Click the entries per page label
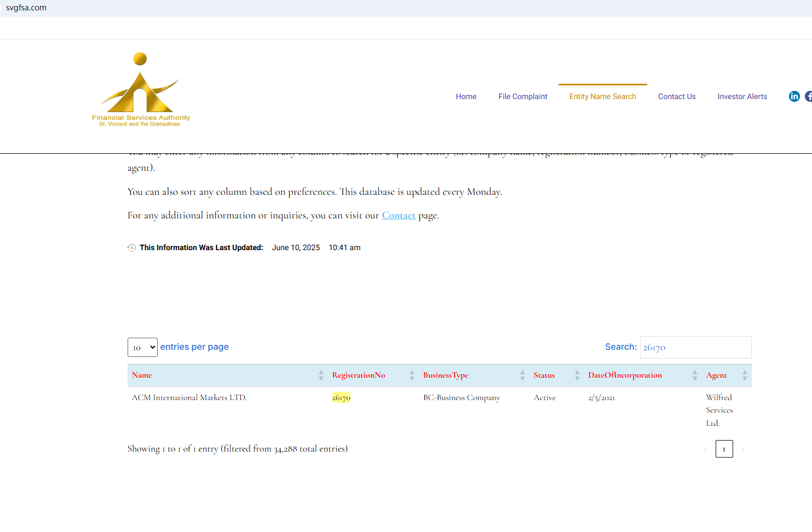Image resolution: width=812 pixels, height=532 pixels. pyautogui.click(x=194, y=347)
